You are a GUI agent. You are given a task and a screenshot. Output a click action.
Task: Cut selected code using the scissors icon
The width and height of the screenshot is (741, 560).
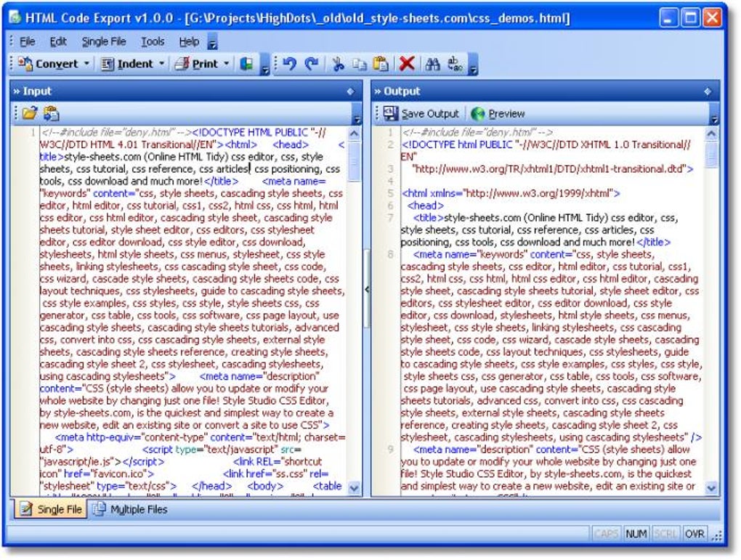[x=338, y=64]
